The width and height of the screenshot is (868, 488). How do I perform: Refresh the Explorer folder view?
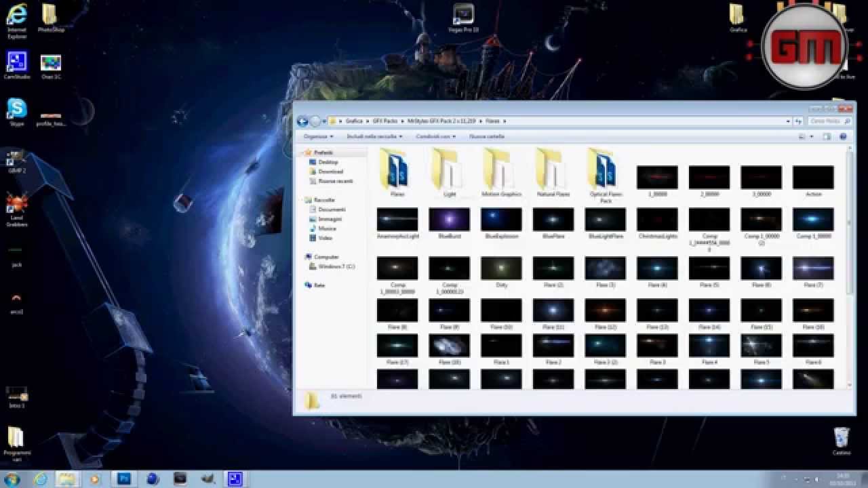point(799,121)
